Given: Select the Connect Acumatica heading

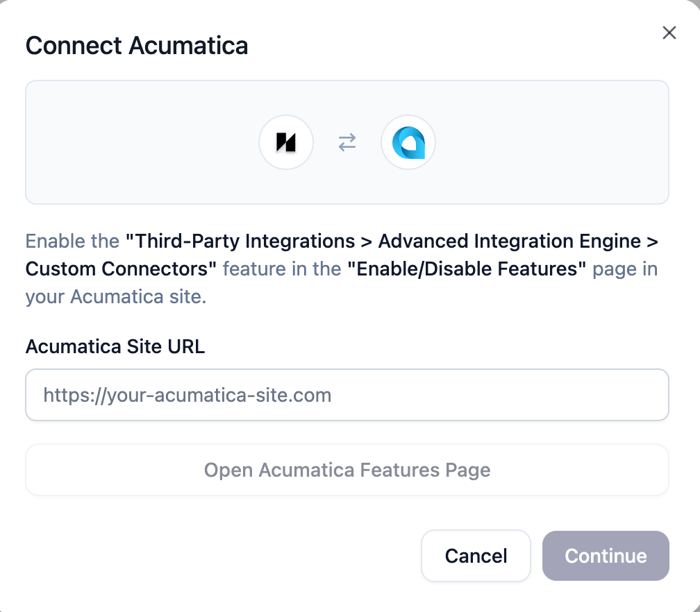Looking at the screenshot, I should [137, 46].
